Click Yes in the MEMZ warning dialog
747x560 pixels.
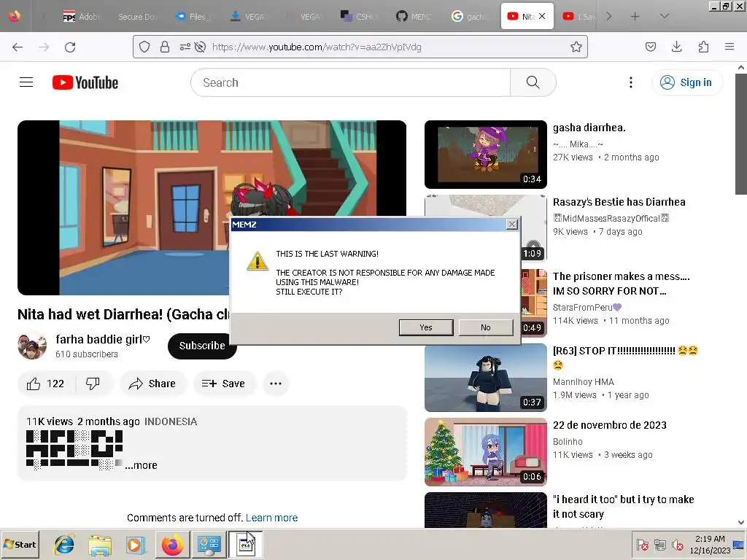click(x=426, y=327)
